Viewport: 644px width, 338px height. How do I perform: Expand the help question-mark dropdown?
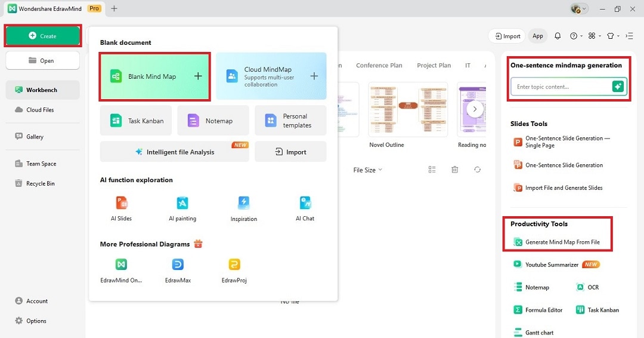576,36
